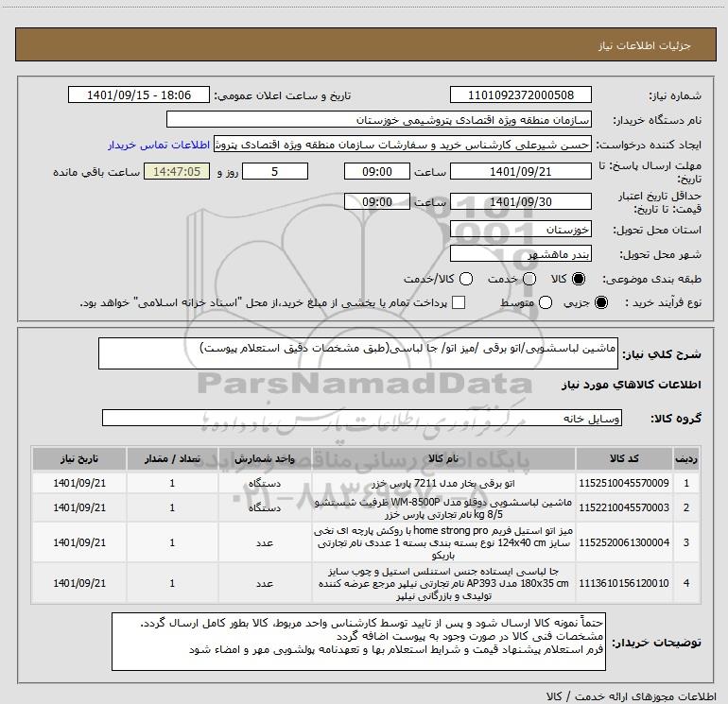Click the item name جا لباسی ایستاده AP393
728x704 pixels.
[443, 583]
